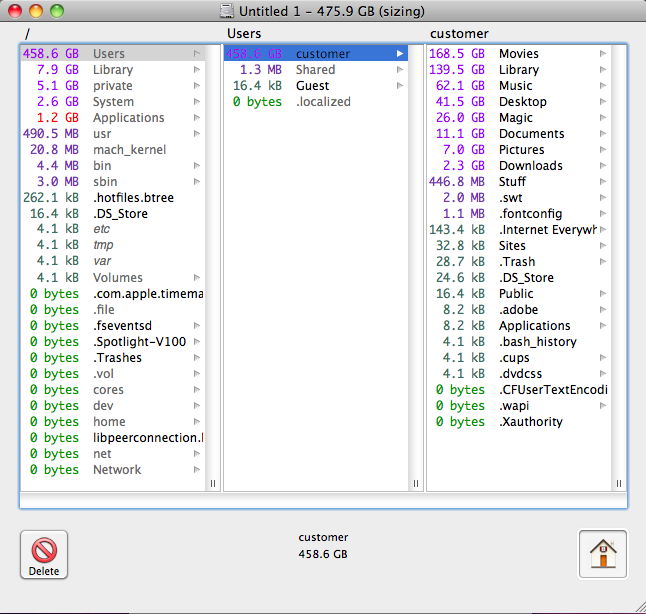The image size is (646, 614).
Task: Click the first column resize handle
Action: (213, 483)
